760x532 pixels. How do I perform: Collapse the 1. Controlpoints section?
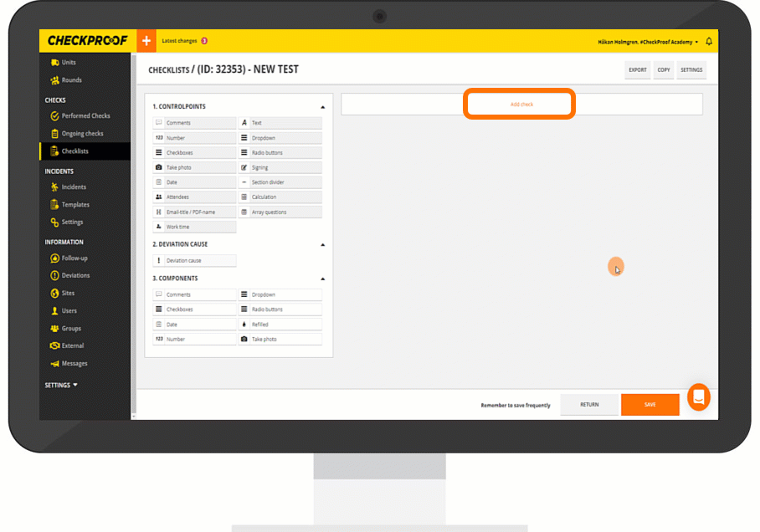(323, 107)
